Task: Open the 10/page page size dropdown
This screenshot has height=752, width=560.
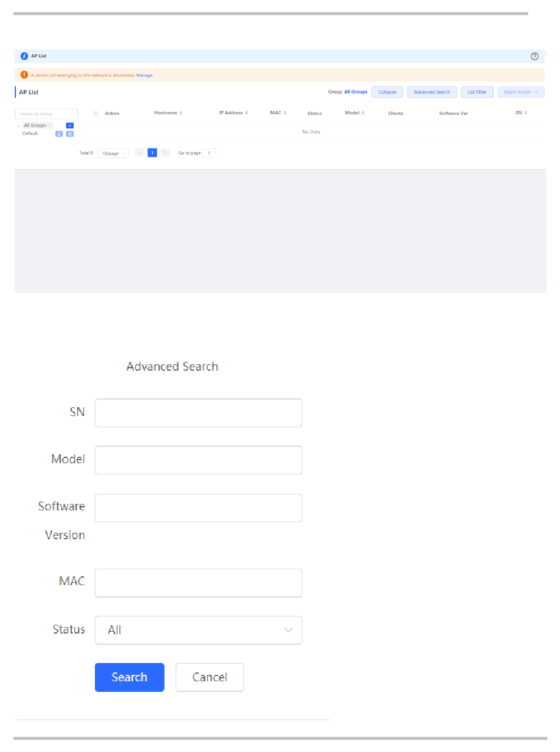Action: tap(113, 153)
